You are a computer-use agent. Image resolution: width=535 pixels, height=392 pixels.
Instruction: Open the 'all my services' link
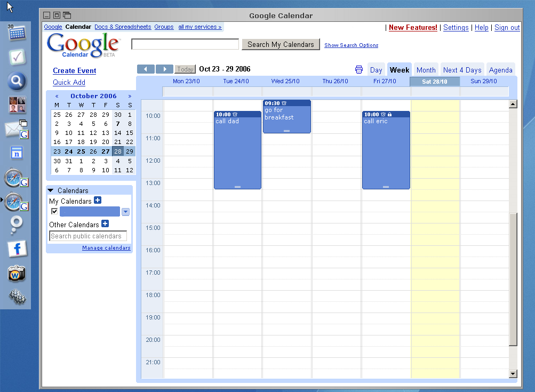[200, 27]
